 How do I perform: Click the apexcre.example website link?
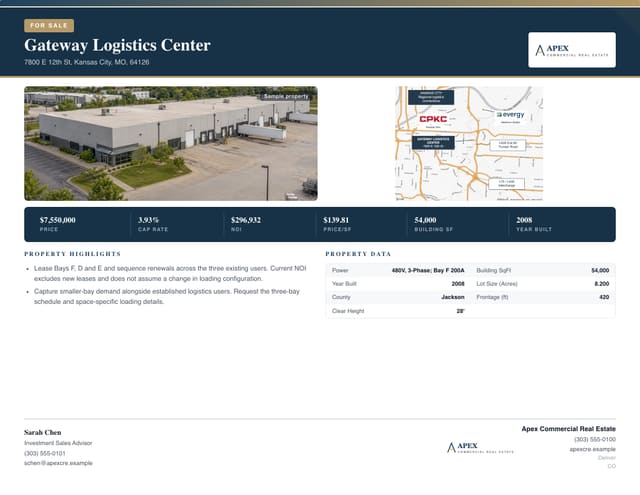coord(593,449)
